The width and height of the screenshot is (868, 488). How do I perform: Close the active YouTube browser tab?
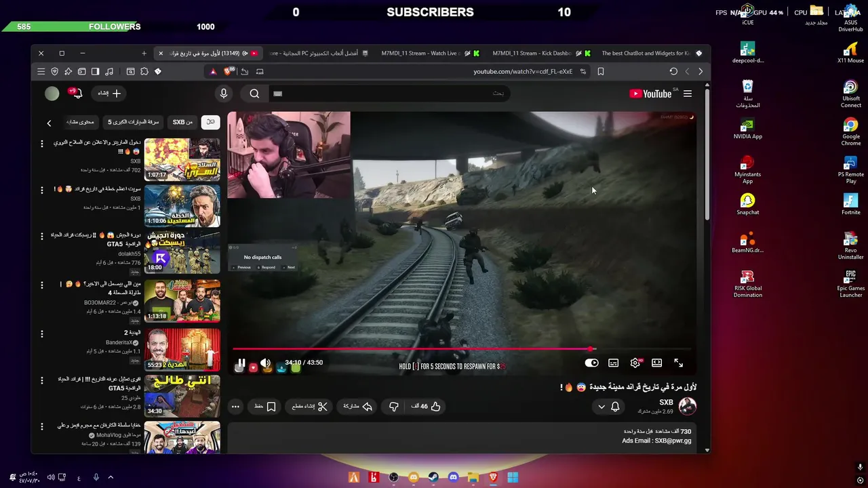coord(161,53)
